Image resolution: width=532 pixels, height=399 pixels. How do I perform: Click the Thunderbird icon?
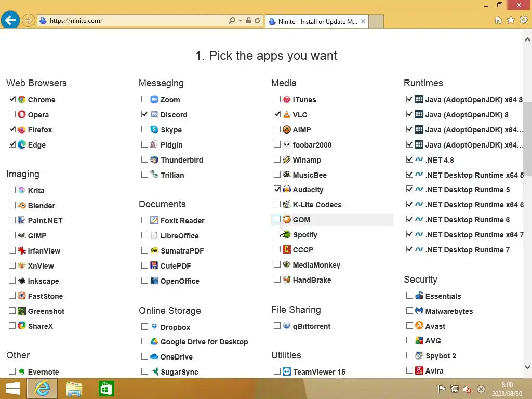pyautogui.click(x=154, y=159)
